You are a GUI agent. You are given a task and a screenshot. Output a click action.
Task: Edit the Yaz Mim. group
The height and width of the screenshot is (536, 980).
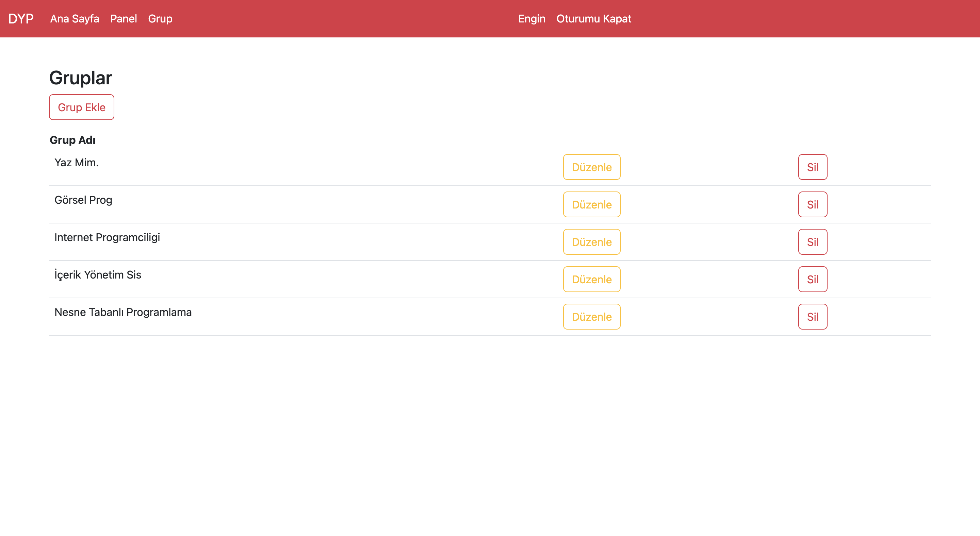coord(591,167)
